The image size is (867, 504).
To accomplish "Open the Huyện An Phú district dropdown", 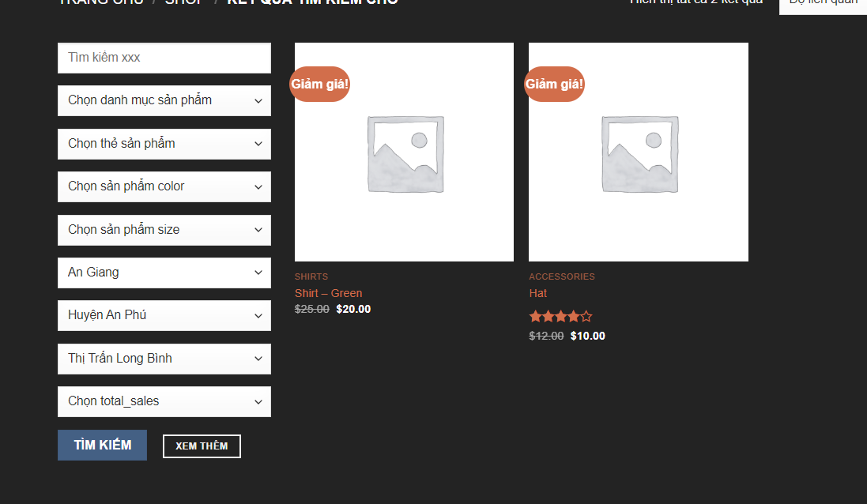I will pos(164,315).
